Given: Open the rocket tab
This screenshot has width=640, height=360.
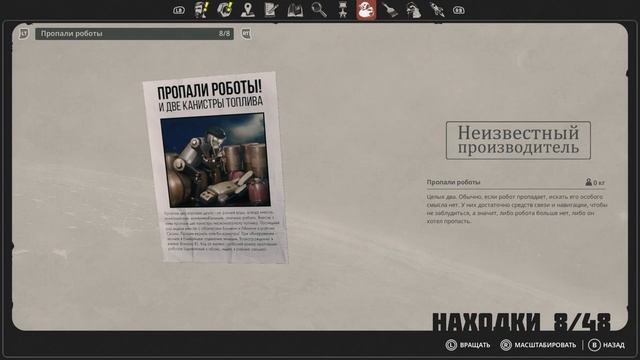Looking at the screenshot, I should pos(437,10).
